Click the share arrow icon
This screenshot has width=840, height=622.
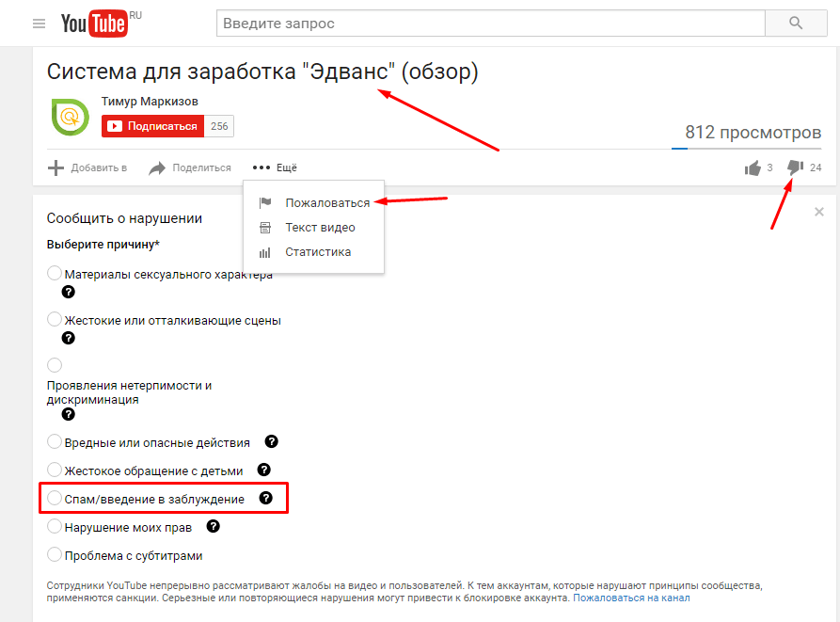pyautogui.click(x=157, y=168)
